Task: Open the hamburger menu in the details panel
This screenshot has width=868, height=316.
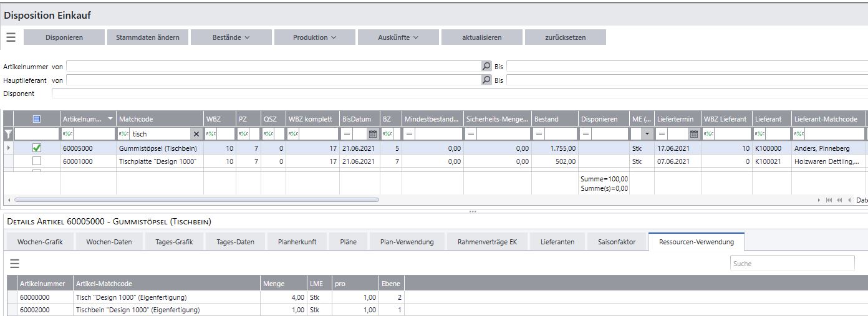Action: pyautogui.click(x=14, y=264)
